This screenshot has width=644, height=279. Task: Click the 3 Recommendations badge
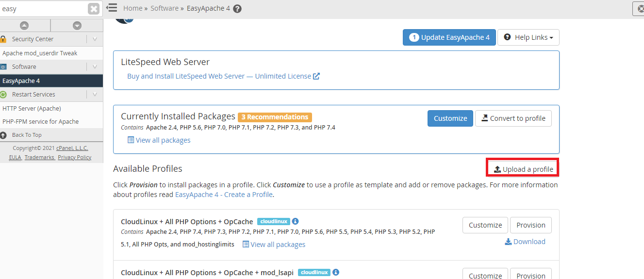pos(275,117)
